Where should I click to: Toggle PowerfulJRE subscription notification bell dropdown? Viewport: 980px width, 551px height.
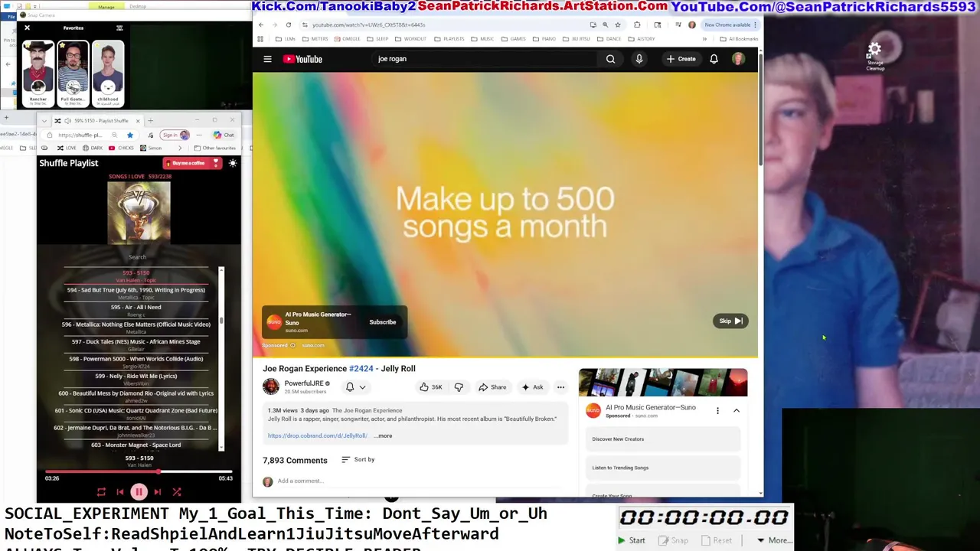pos(355,387)
